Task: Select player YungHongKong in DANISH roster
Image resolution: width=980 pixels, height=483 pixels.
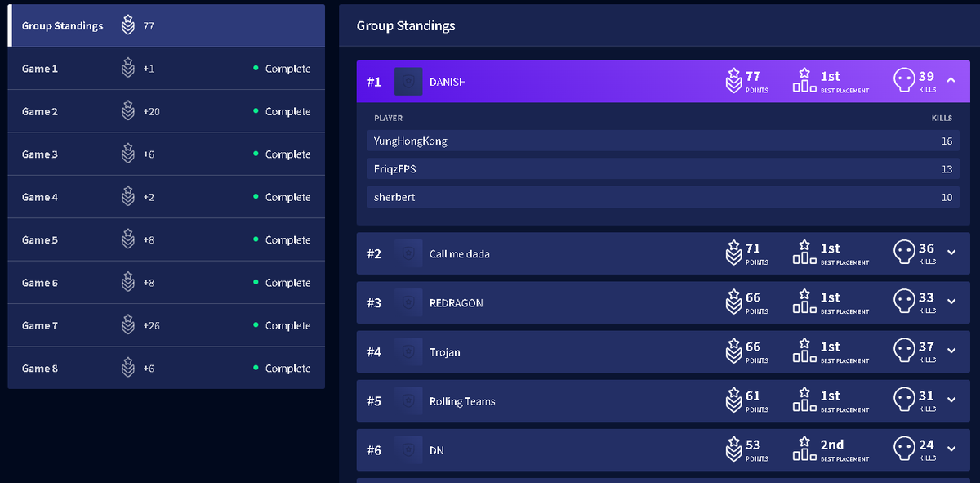Action: click(x=663, y=141)
